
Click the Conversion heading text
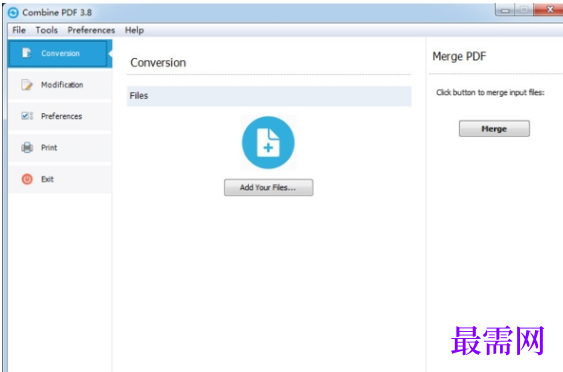tap(158, 63)
